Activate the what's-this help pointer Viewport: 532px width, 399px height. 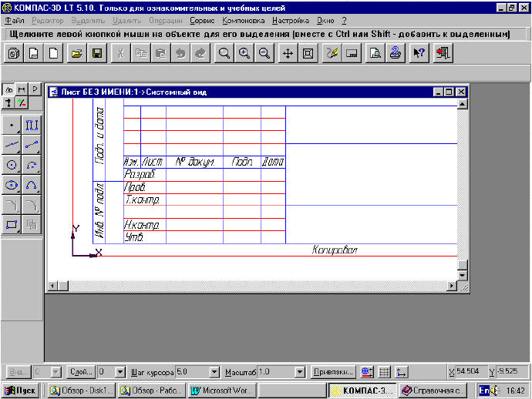click(419, 53)
